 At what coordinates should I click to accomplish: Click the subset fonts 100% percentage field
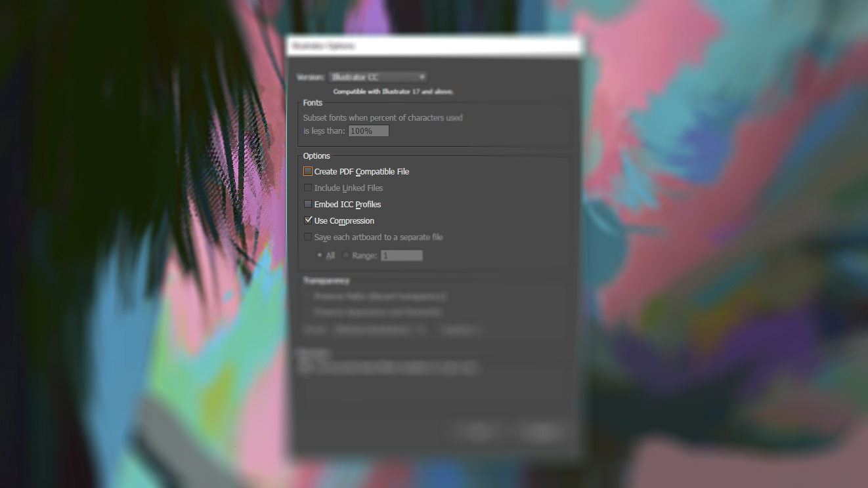[x=368, y=131]
